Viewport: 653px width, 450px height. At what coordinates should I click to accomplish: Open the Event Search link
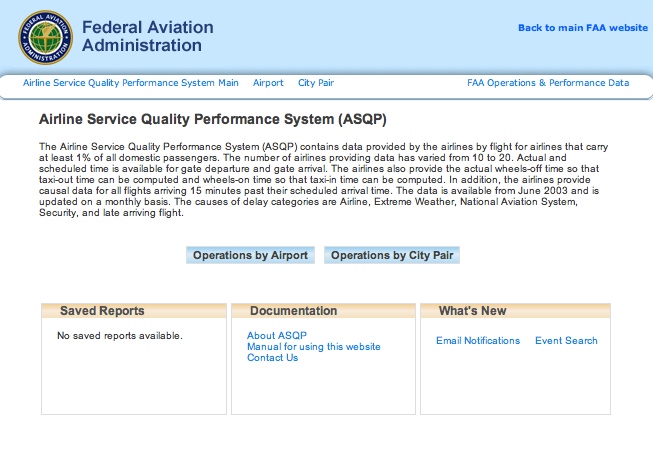566,341
